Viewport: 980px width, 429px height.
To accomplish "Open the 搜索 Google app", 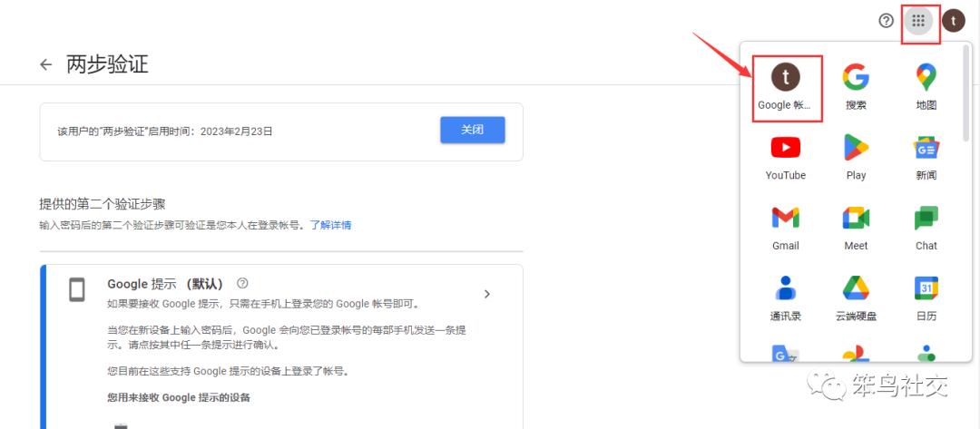I will click(856, 87).
